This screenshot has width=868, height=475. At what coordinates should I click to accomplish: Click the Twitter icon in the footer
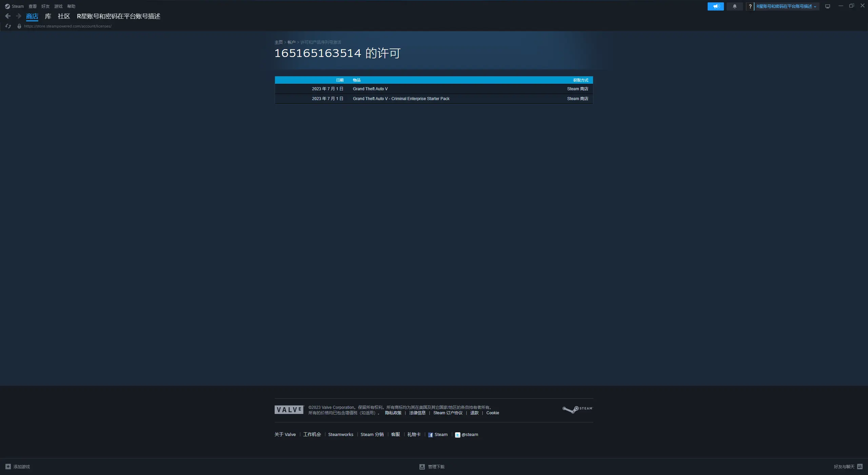457,435
